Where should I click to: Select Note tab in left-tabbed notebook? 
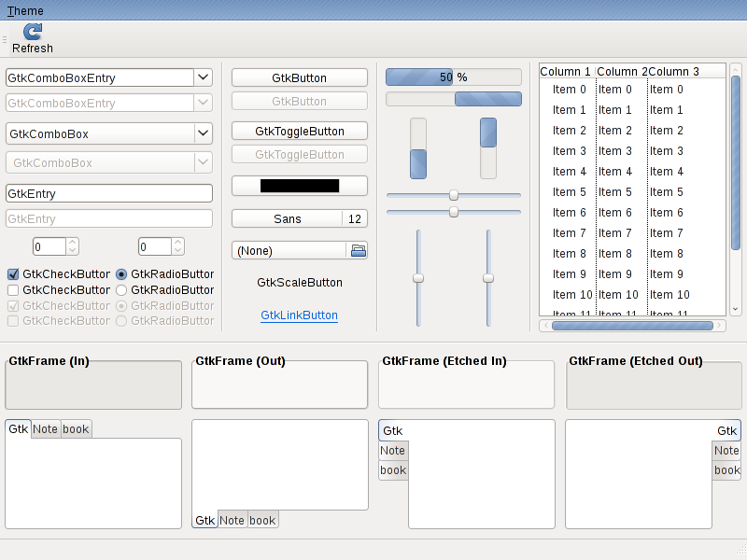(393, 451)
